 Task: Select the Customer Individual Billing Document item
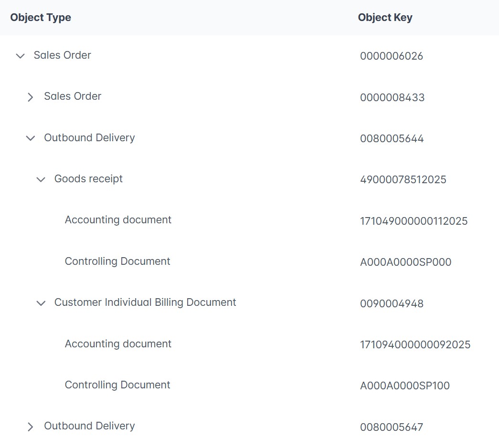point(145,302)
